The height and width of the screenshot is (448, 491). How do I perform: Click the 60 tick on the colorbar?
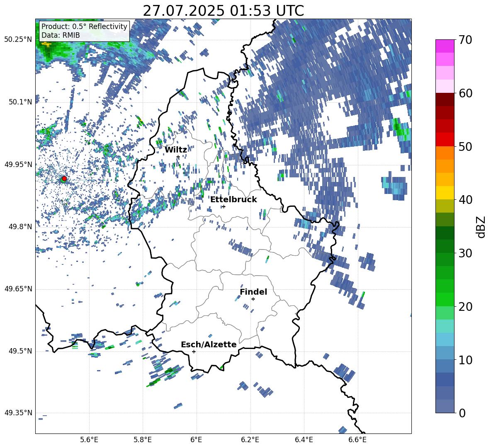pyautogui.click(x=465, y=93)
